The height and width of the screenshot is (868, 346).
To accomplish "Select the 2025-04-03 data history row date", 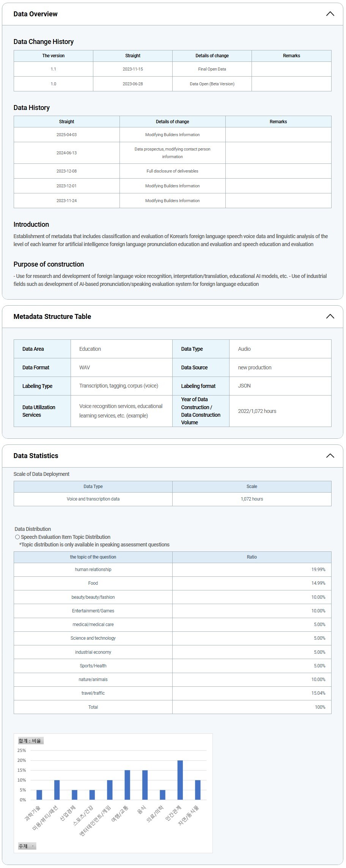I will point(66,135).
